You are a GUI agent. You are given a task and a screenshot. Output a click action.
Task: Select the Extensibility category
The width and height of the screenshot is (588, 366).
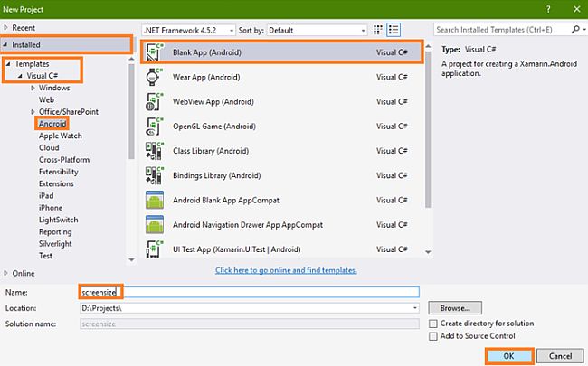tap(59, 172)
